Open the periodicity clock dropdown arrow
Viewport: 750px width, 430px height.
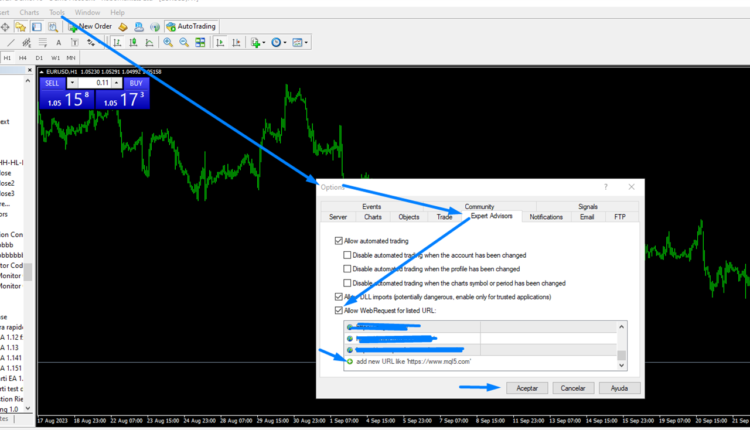pos(287,43)
